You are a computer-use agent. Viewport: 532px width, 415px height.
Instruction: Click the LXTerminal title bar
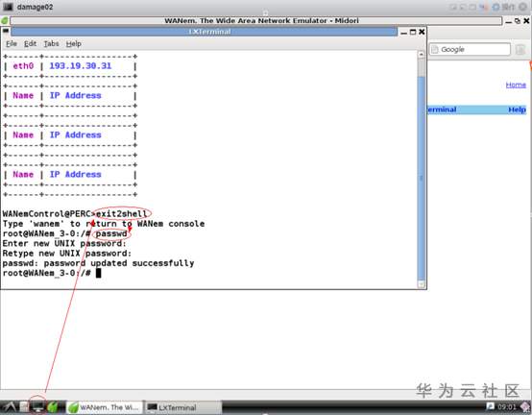[x=204, y=32]
